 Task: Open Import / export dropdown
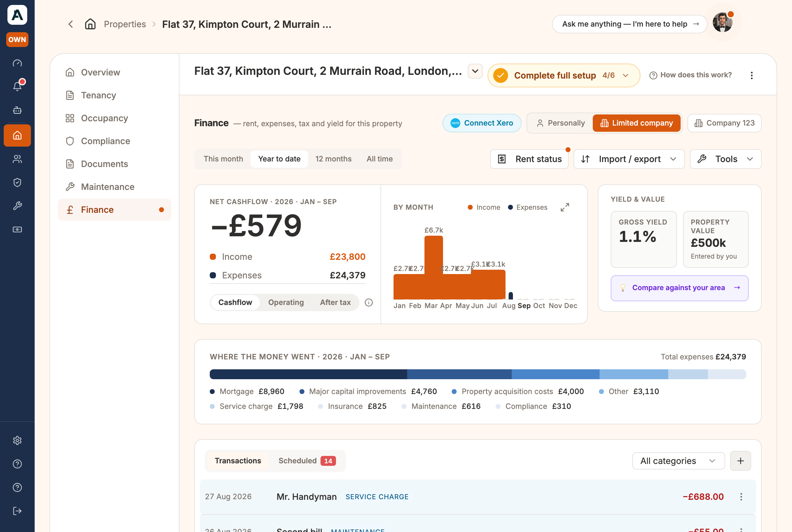[x=629, y=159]
